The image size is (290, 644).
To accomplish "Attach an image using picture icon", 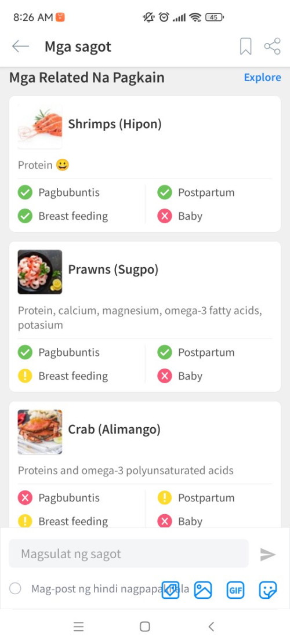I will click(x=203, y=590).
